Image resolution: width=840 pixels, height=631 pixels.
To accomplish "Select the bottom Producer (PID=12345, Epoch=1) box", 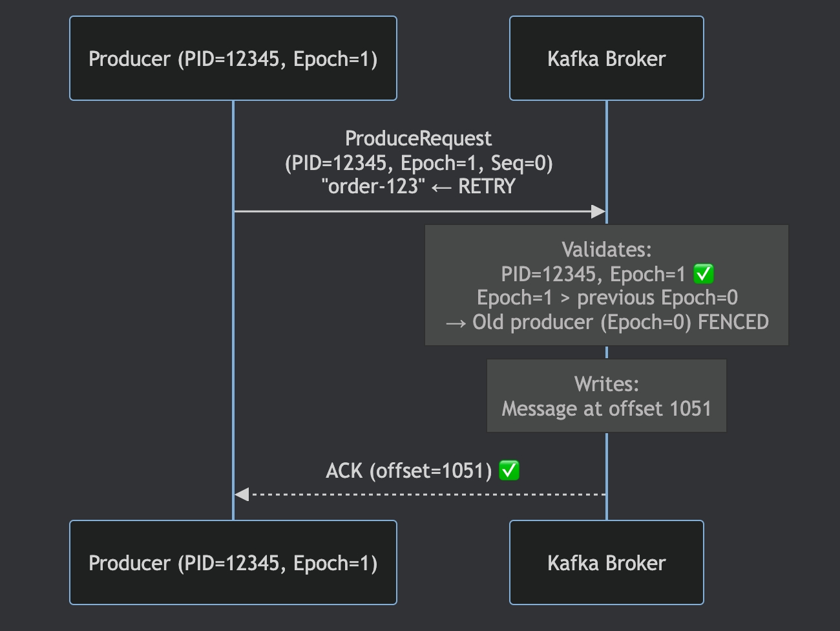I will click(x=233, y=562).
